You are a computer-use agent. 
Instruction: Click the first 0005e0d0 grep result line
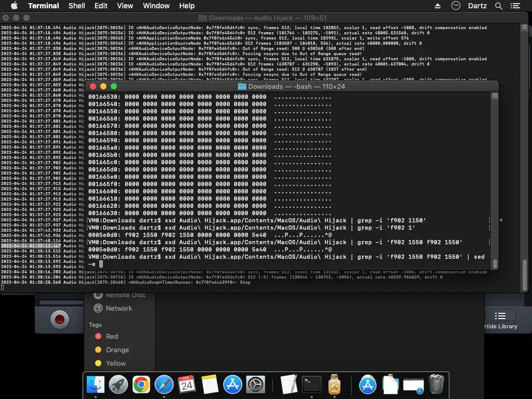tap(210, 235)
